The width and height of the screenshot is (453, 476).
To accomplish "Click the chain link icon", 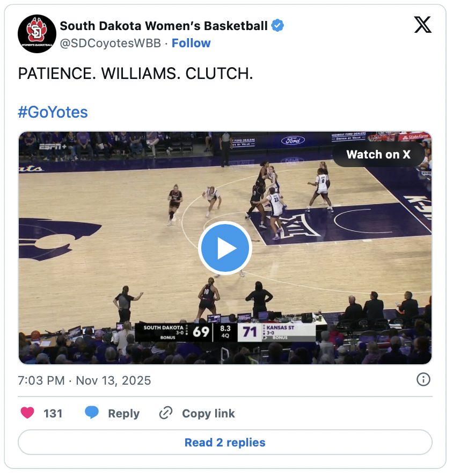I will coord(166,413).
